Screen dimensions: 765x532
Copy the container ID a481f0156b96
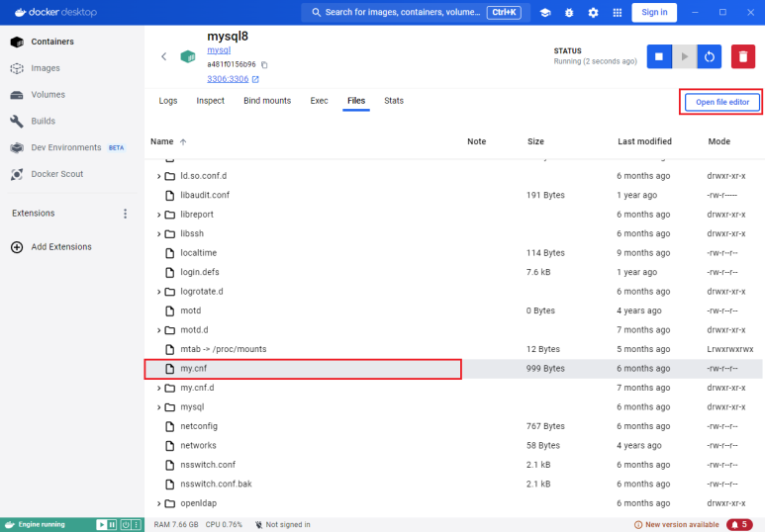pos(264,65)
